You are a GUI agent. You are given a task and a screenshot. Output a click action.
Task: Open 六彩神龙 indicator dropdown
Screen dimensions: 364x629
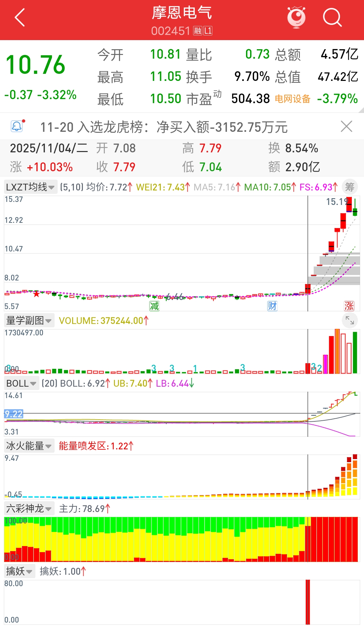coord(29,508)
